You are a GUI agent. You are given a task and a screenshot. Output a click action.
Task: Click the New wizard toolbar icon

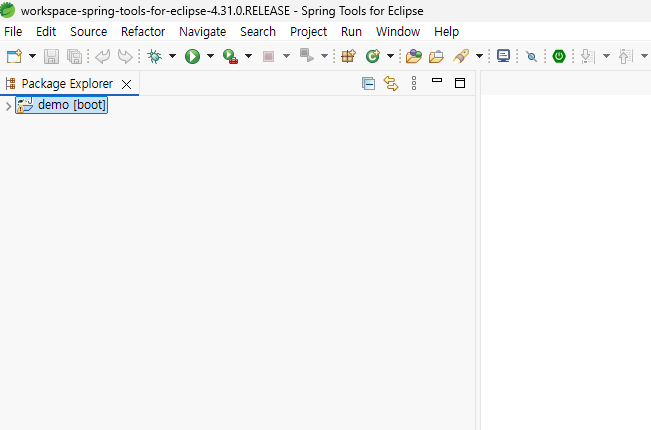[14, 57]
